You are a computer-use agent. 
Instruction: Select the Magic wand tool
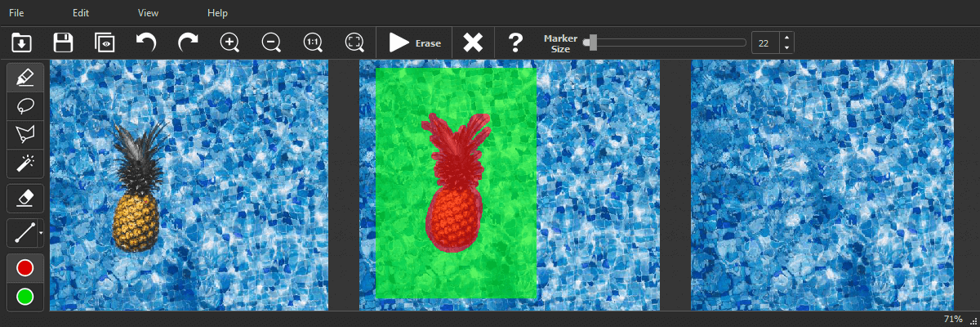[24, 163]
